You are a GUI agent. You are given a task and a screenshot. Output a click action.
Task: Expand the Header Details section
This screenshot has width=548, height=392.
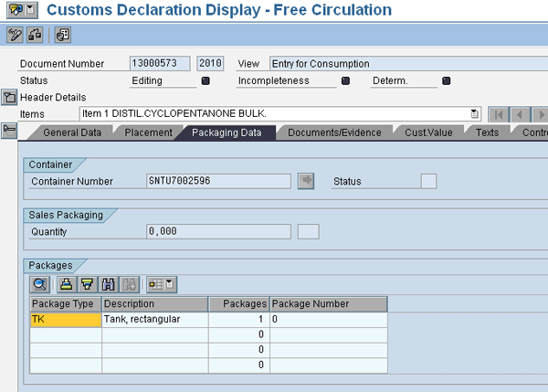(8, 97)
